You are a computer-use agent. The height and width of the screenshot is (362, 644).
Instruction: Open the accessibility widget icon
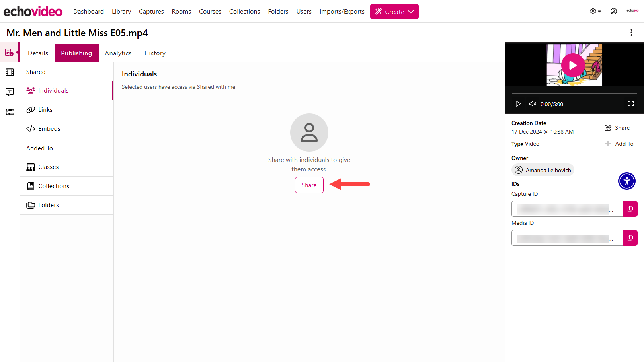626,181
